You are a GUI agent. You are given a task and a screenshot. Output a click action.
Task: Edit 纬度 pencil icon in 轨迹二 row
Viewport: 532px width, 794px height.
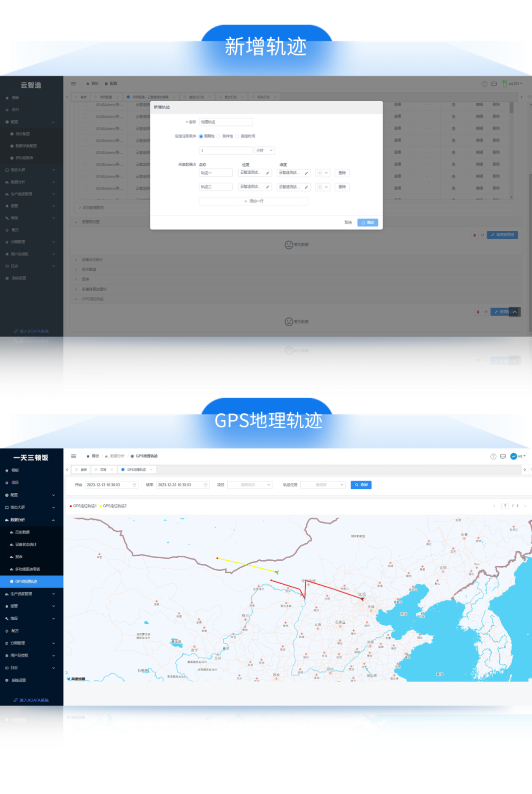[x=306, y=187]
